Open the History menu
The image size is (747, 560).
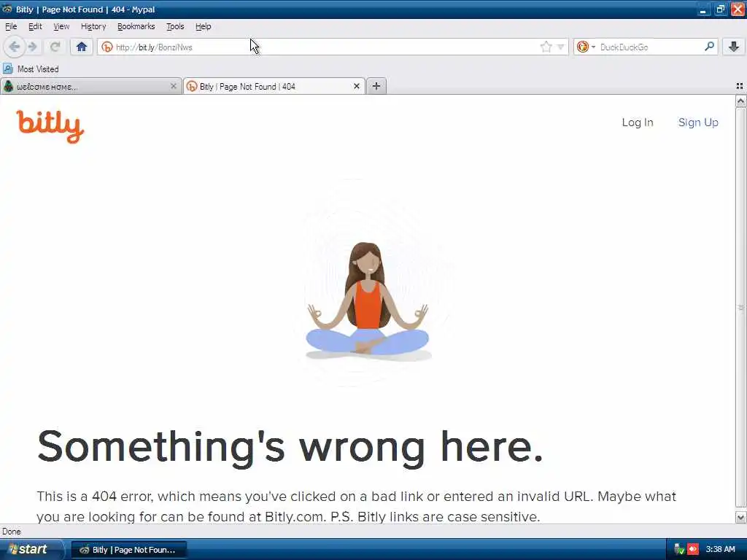(x=93, y=26)
